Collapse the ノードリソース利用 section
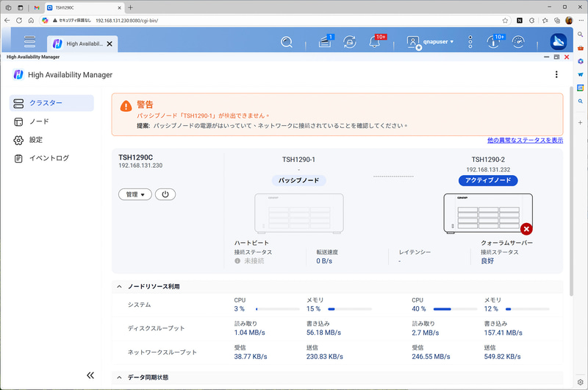588x390 pixels. (x=119, y=286)
